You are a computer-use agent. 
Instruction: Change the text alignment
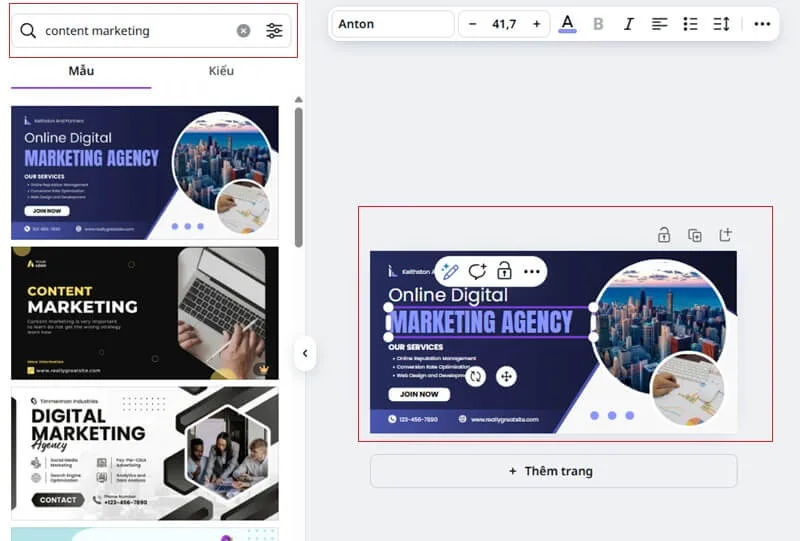659,24
